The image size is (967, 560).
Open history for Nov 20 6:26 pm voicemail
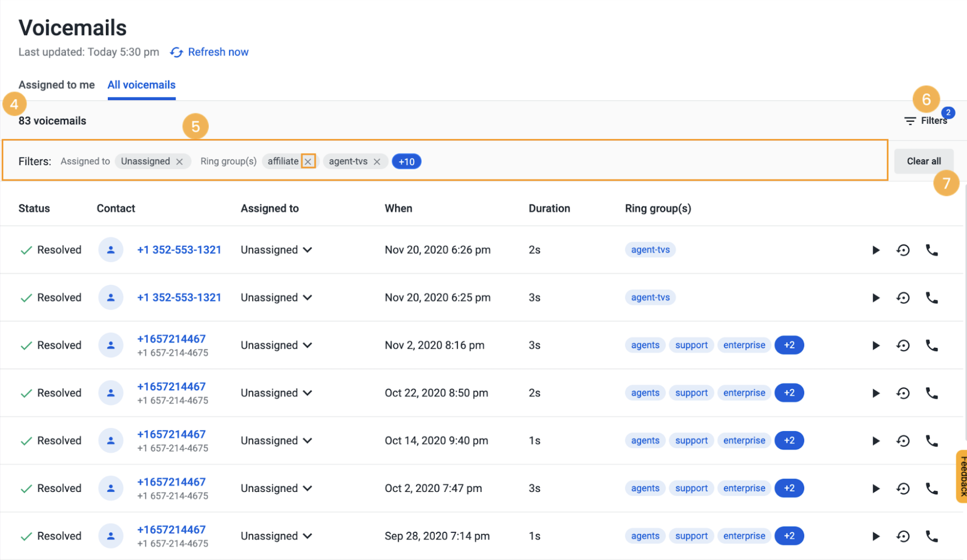coord(903,250)
